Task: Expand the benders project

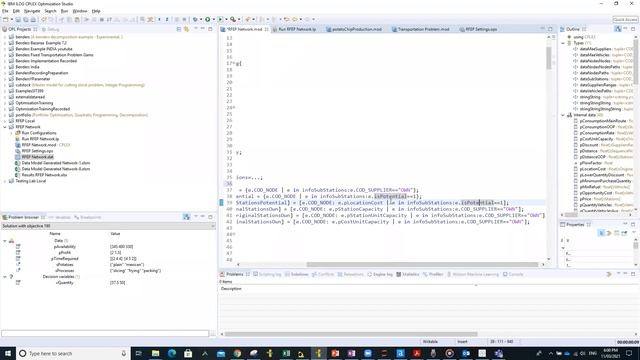Action: coord(5,37)
